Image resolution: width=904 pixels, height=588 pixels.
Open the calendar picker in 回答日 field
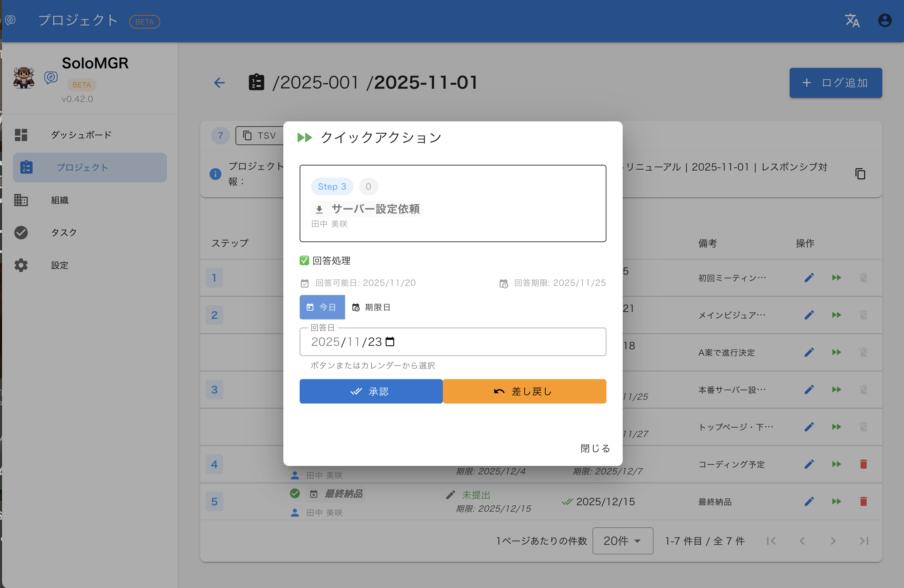(x=391, y=341)
